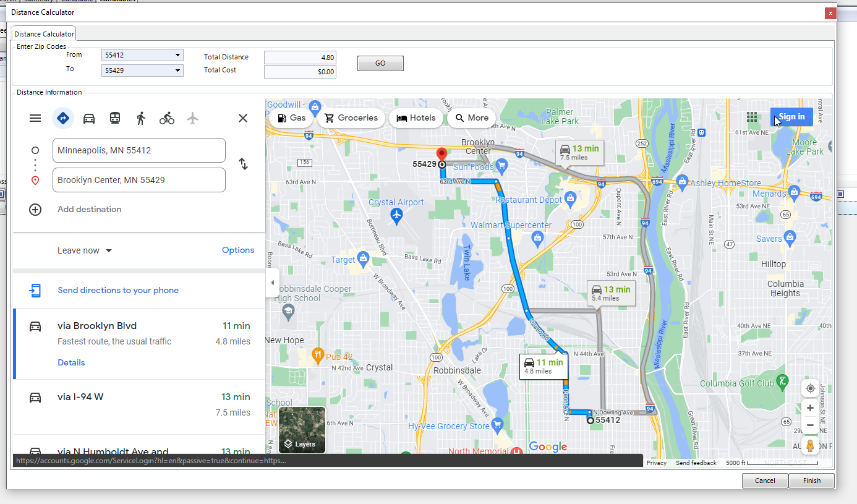Click the Pub 42 restaurant marker

(x=318, y=354)
